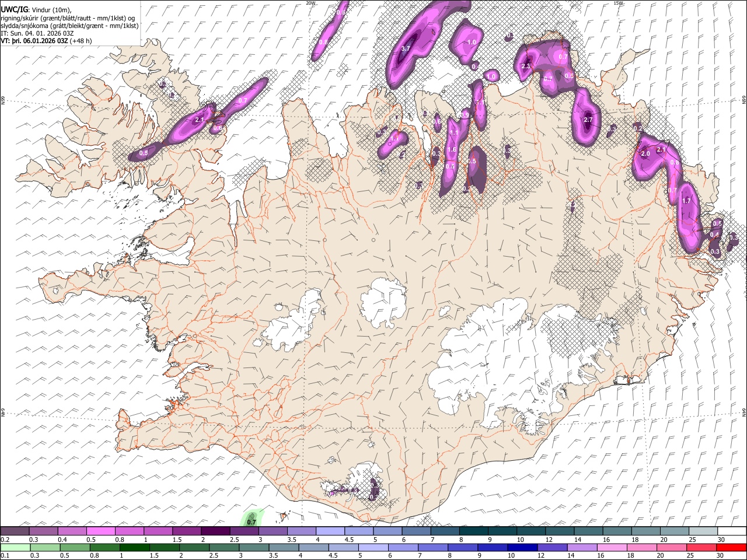This screenshot has width=747, height=560.
Task: Click the 'VT: þri. 06.01.2026 03Z' line
Action: pos(34,41)
